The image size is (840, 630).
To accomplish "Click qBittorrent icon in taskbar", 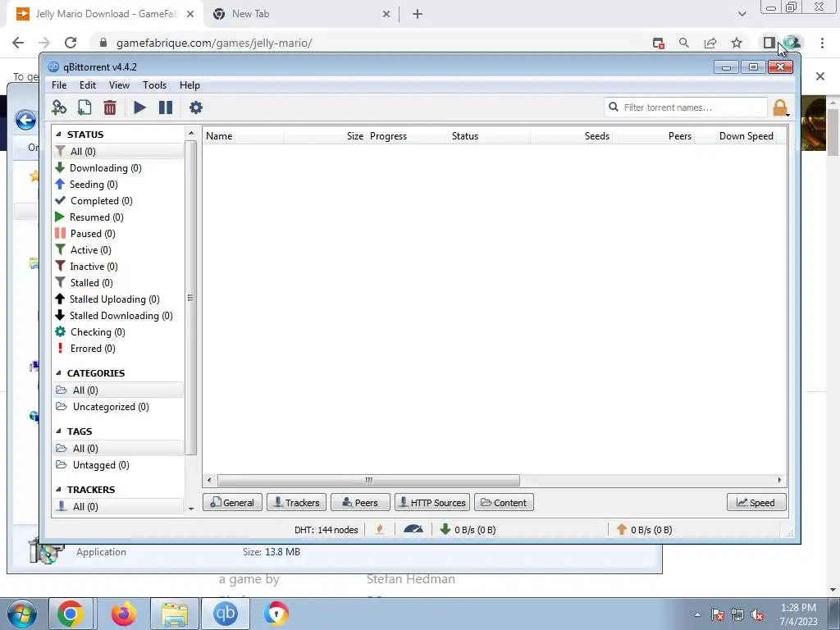I will pos(225,613).
